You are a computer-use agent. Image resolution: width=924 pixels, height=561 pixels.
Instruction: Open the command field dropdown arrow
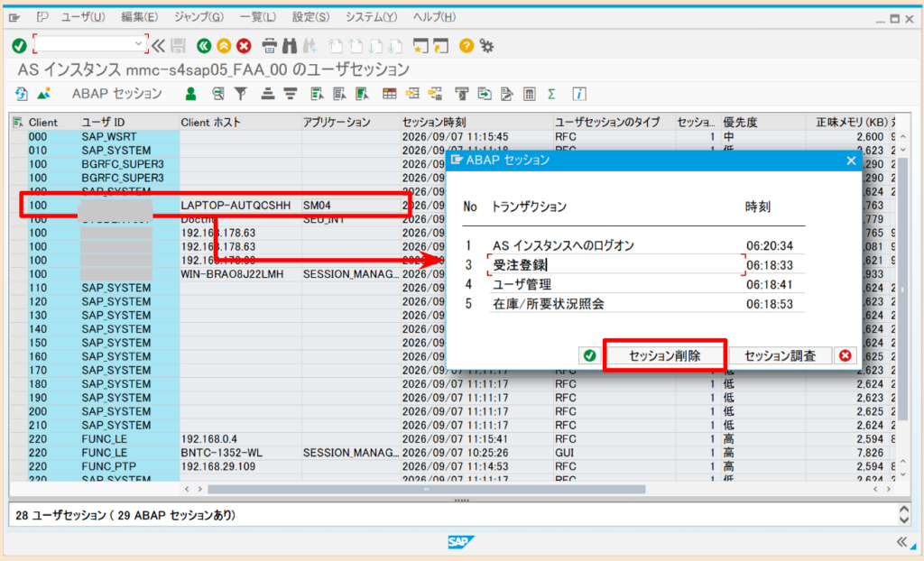click(x=138, y=43)
